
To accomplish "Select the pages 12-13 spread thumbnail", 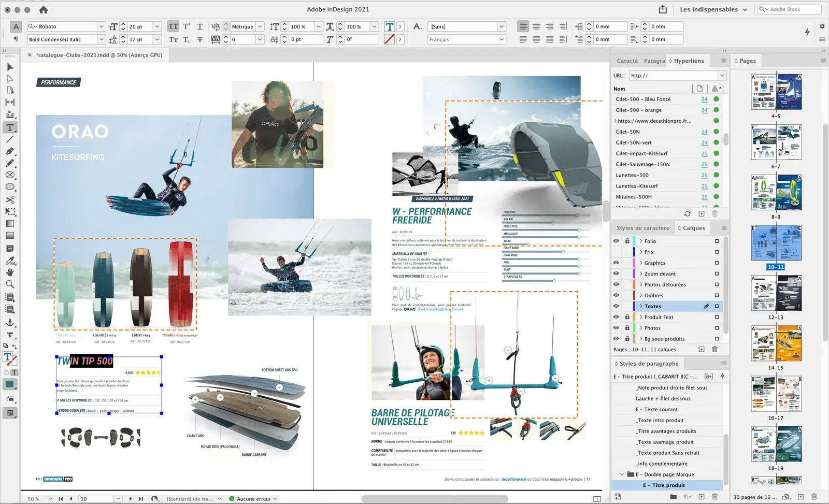I will coord(776,293).
